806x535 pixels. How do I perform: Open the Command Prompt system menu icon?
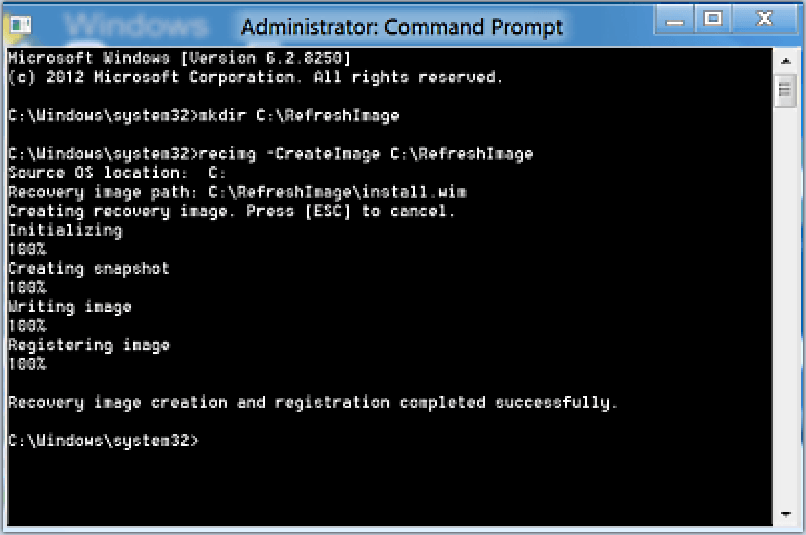20,23
